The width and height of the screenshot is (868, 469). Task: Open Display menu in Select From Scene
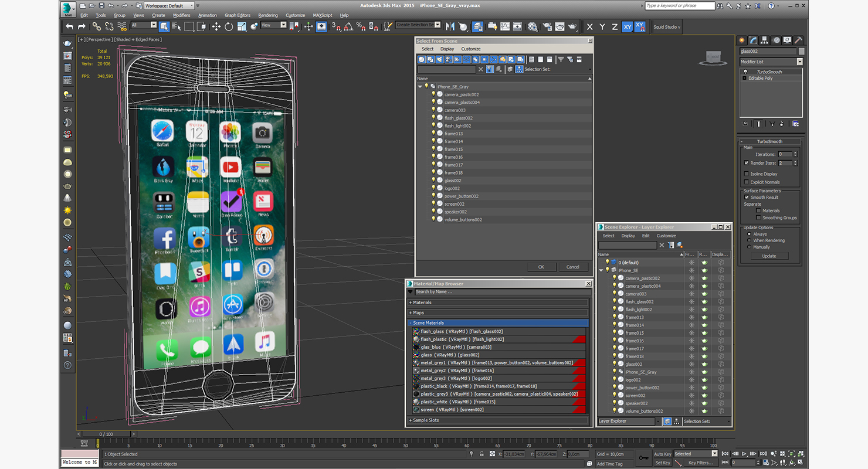pos(447,49)
